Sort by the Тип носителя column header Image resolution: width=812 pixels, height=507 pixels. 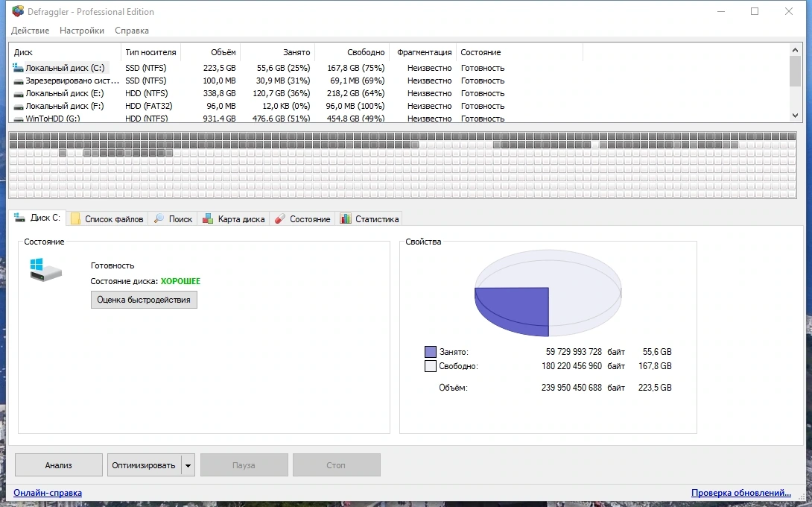150,52
